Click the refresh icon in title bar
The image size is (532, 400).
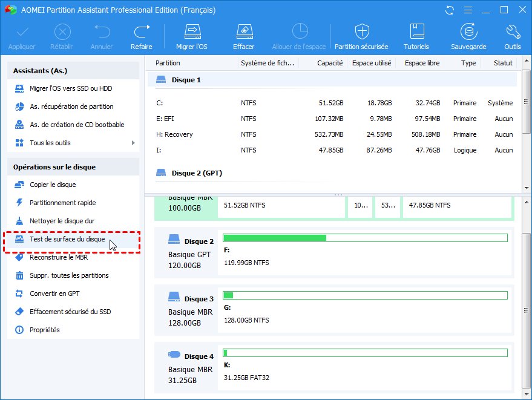coord(450,10)
